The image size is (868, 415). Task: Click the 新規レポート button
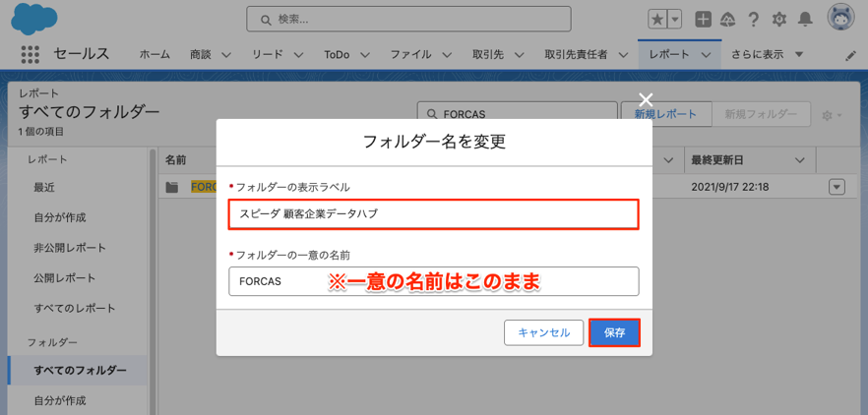click(665, 114)
